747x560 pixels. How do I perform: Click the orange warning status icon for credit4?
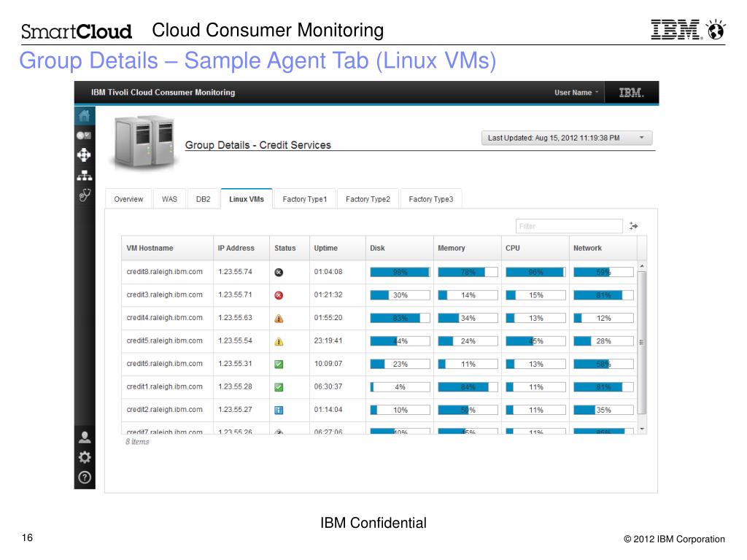pyautogui.click(x=279, y=318)
